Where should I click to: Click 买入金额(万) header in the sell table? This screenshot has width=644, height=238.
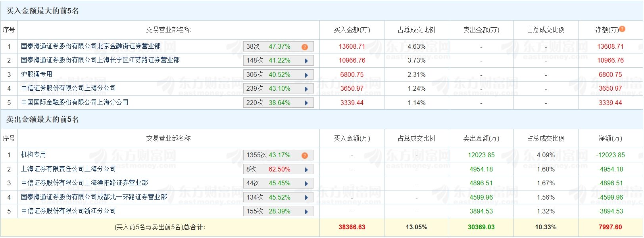click(x=352, y=139)
